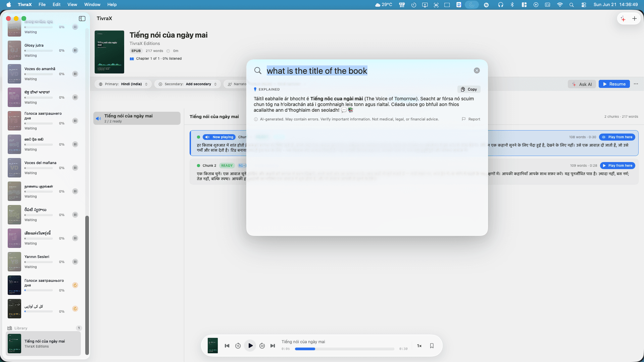Open the TivraX app menu
644x362 pixels.
point(25,4)
